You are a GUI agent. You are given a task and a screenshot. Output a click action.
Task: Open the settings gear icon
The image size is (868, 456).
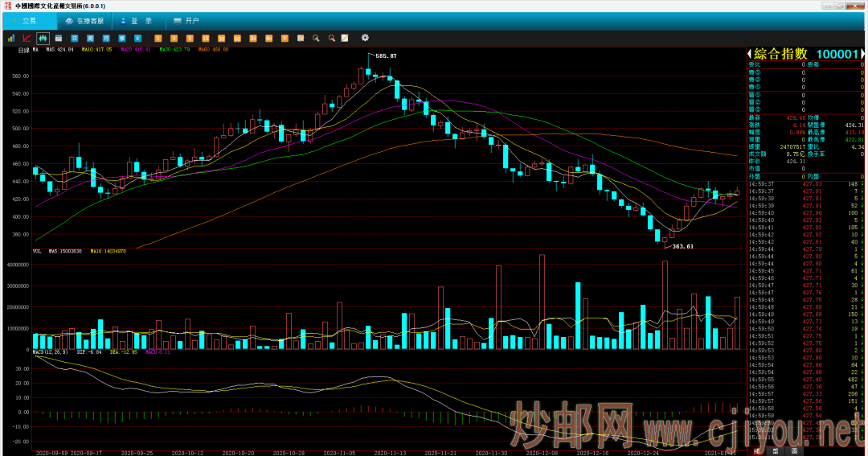coord(365,38)
